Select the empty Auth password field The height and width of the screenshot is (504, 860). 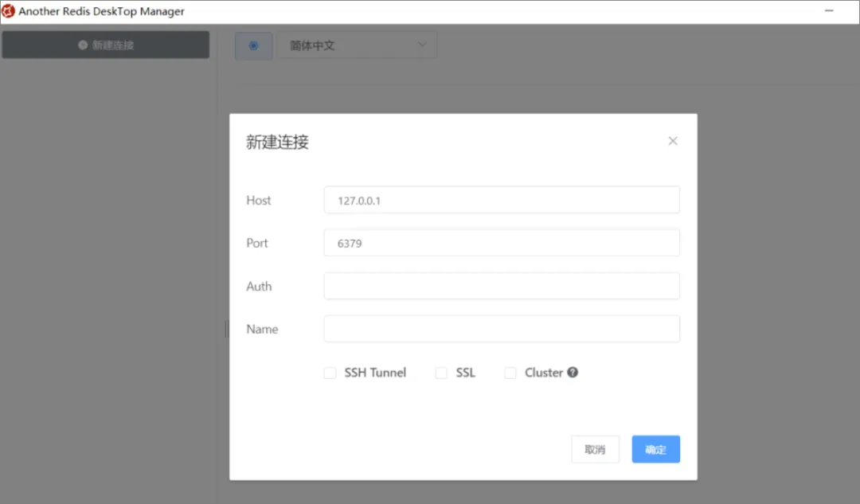(x=502, y=286)
